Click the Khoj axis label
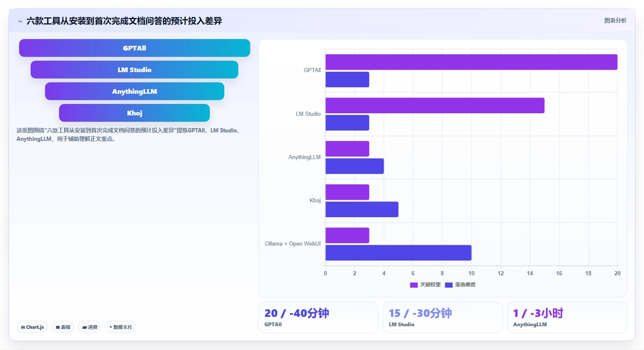The width and height of the screenshot is (644, 350). click(x=315, y=200)
